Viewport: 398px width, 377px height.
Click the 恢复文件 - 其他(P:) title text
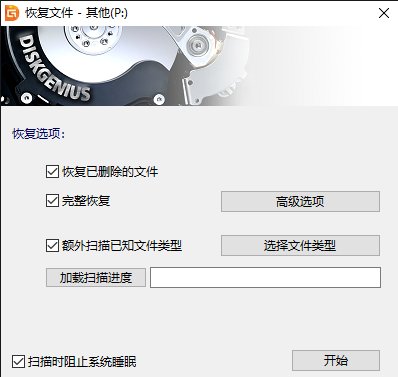pos(77,13)
